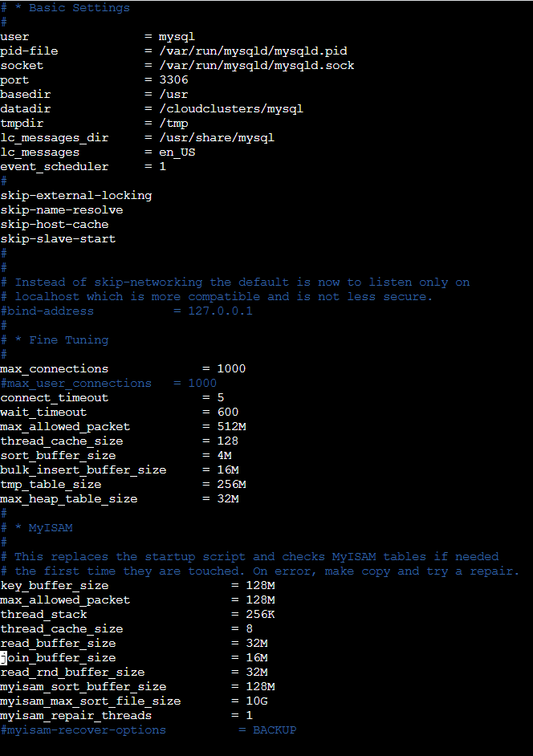
Task: Click the skip-name-resolve line
Action: 61,210
